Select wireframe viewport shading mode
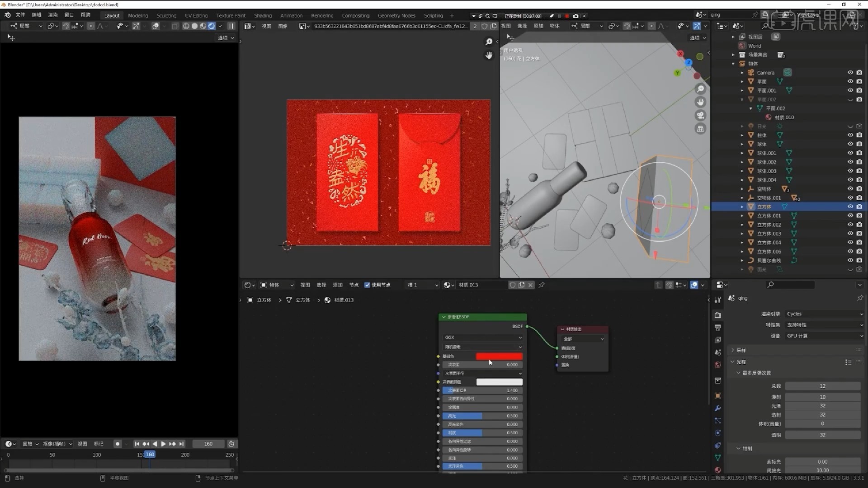 coord(186,26)
